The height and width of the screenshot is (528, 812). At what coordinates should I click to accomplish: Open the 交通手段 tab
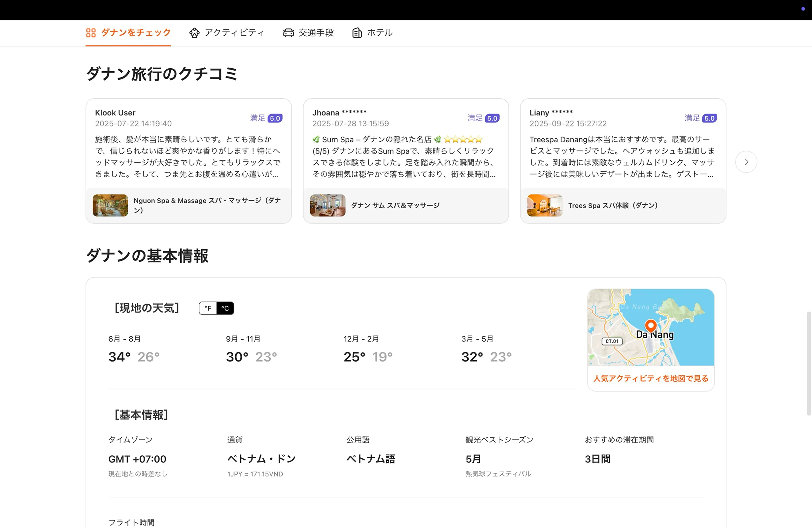coord(308,33)
